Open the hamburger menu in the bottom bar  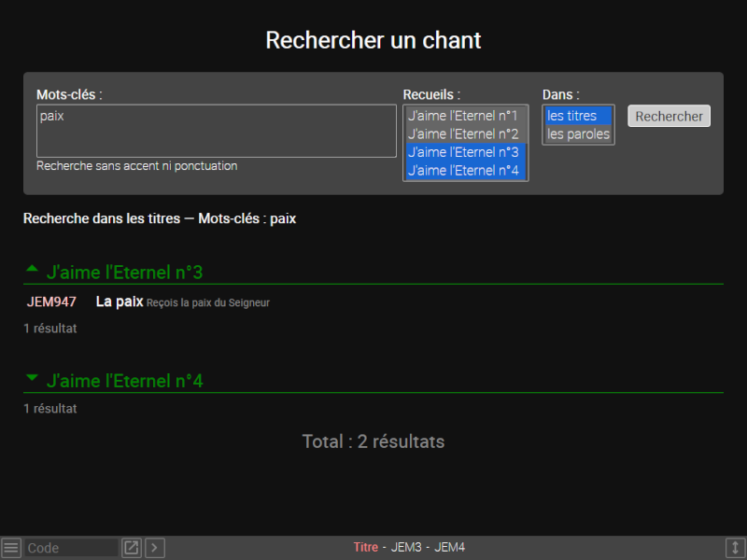coord(10,548)
